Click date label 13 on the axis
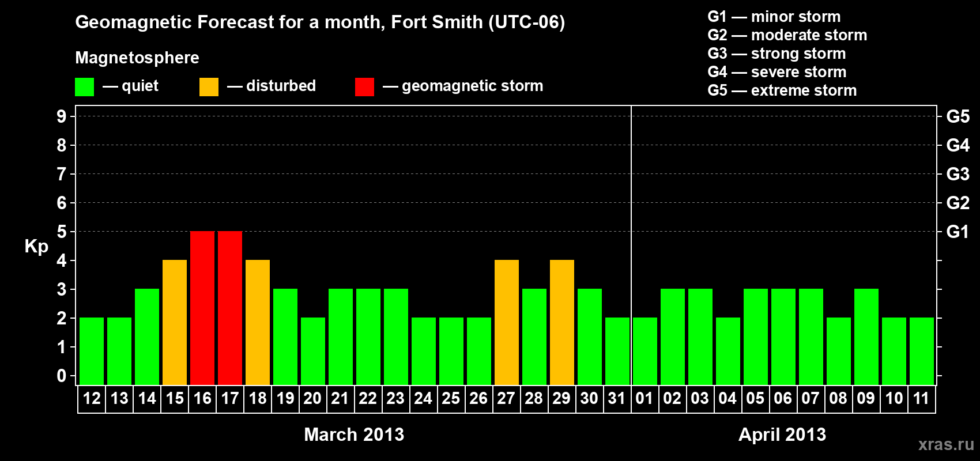Screen dimensions: 980x461 tap(119, 398)
